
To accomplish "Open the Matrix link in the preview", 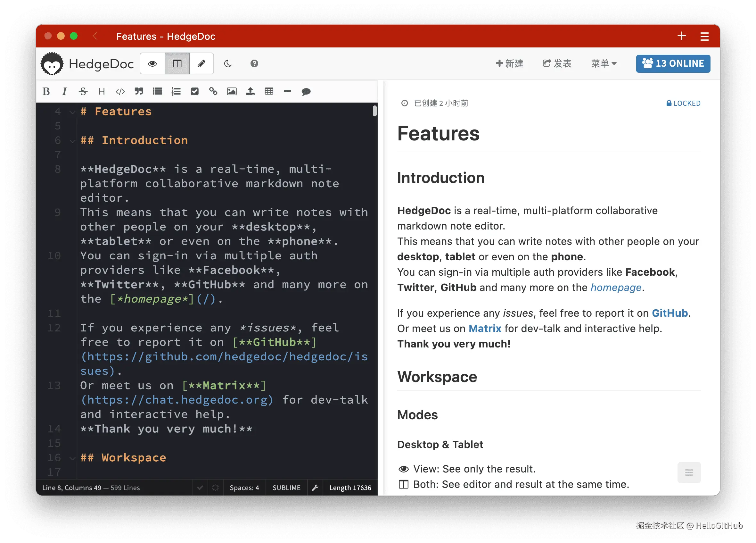I will click(485, 329).
